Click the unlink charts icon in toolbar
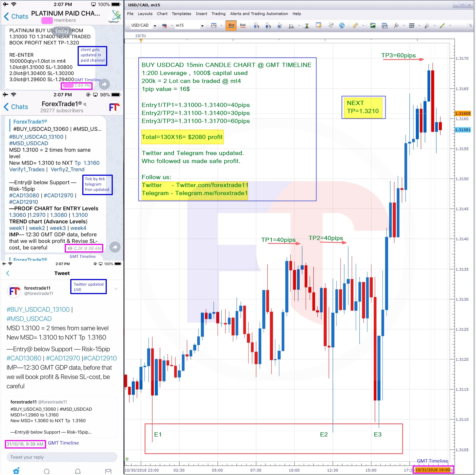Screen dimensions: 476x475 click(x=165, y=26)
